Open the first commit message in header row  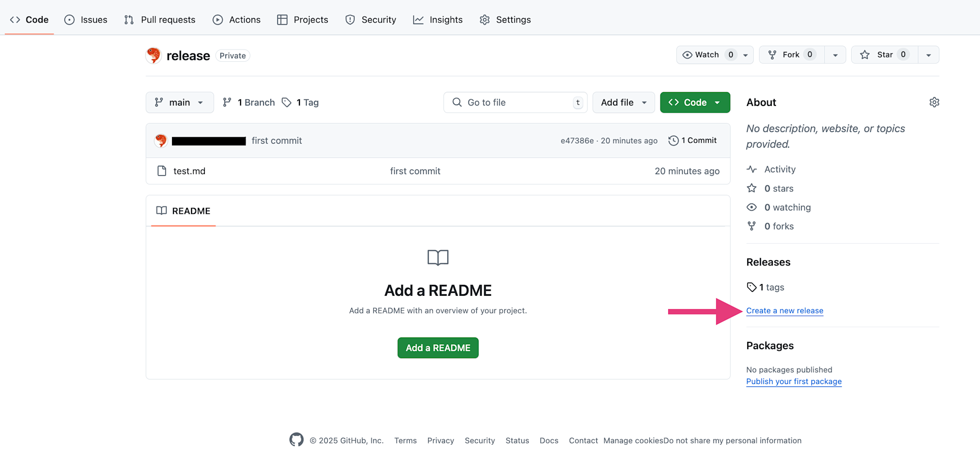pyautogui.click(x=277, y=141)
